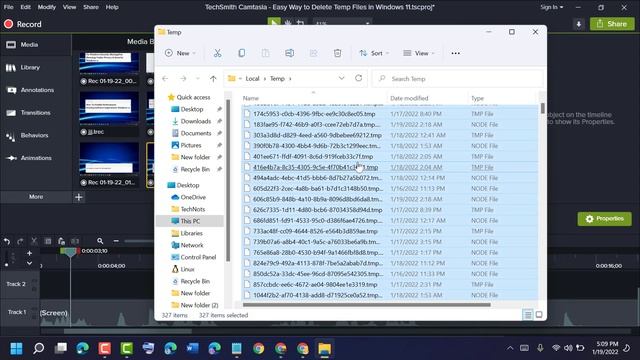
Task: Click the download icon next to Share
Action: click(x=578, y=24)
